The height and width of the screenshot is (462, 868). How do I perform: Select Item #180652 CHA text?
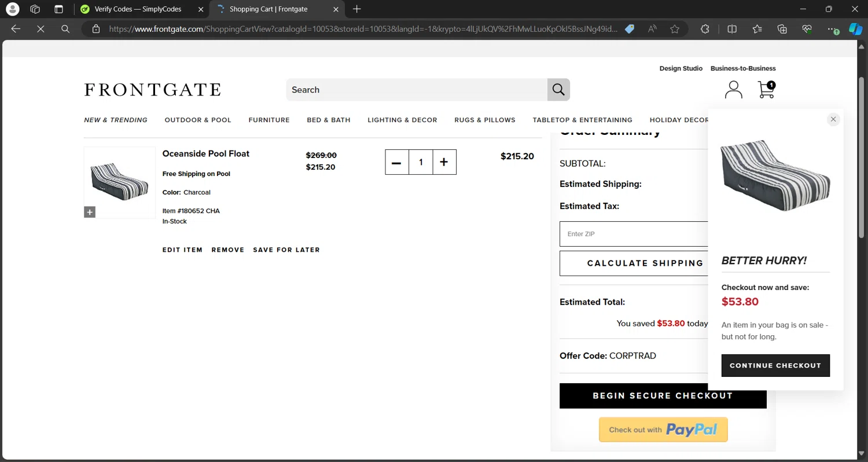pyautogui.click(x=191, y=211)
